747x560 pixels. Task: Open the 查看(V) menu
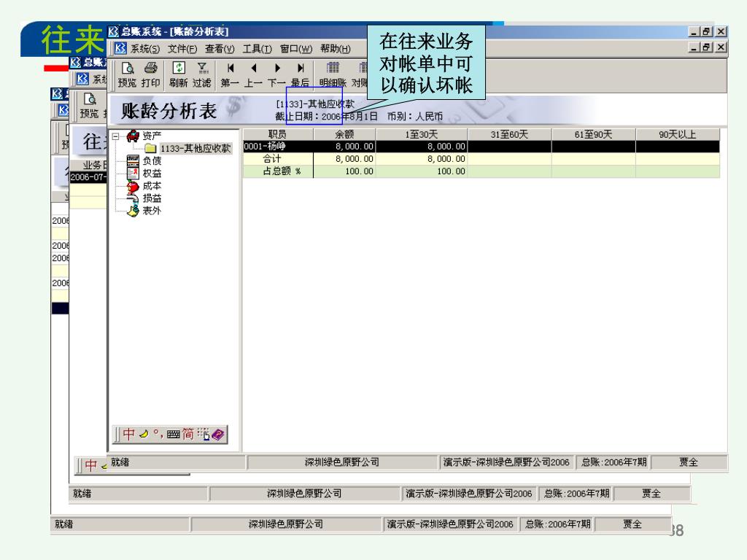point(220,49)
